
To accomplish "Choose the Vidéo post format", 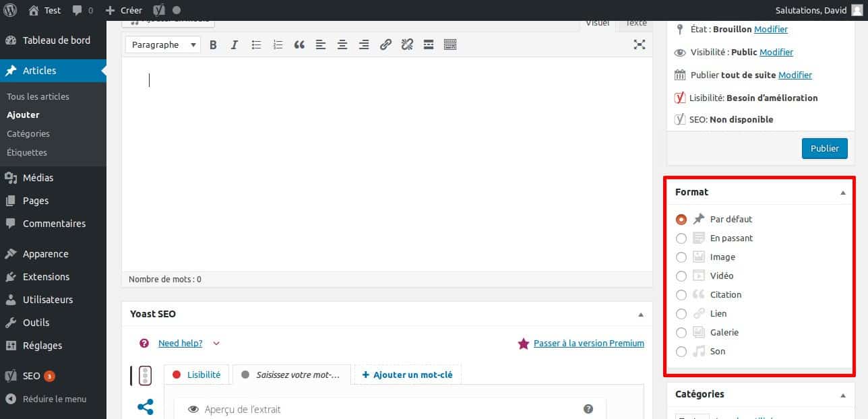I will coord(681,276).
